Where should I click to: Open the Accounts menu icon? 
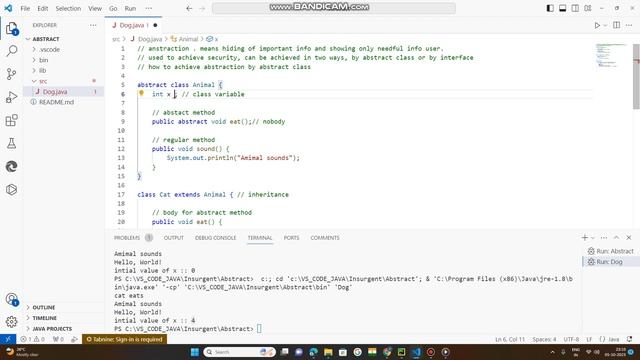click(12, 300)
